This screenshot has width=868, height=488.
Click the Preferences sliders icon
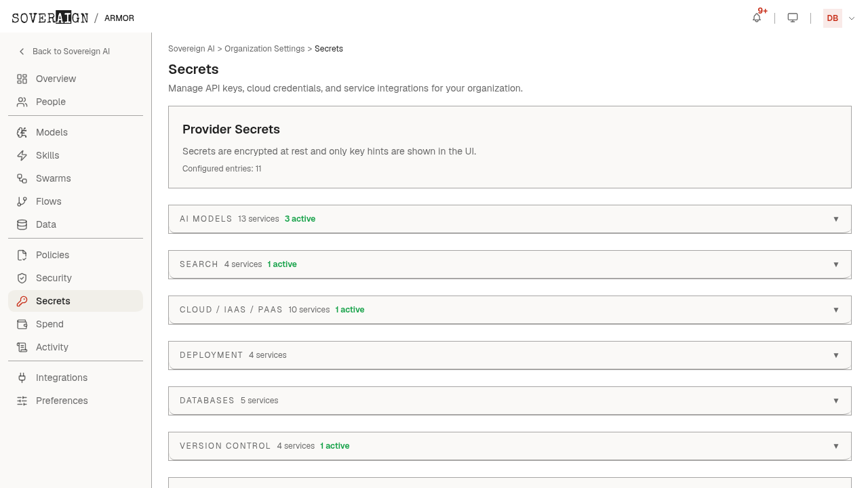pyautogui.click(x=22, y=401)
